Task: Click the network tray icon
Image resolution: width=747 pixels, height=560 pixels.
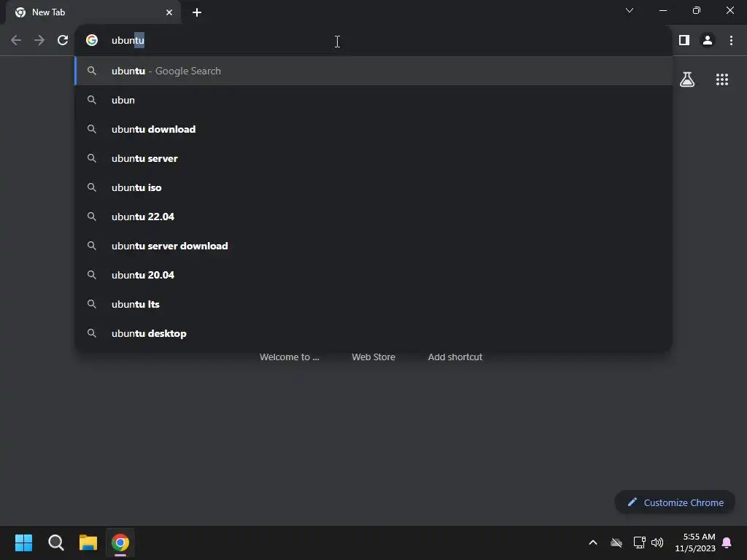Action: 639,542
